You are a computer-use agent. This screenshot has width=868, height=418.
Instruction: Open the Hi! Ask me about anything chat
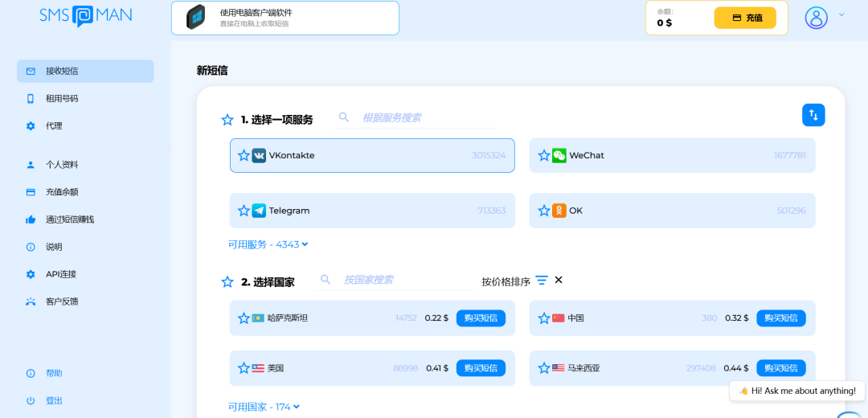797,391
